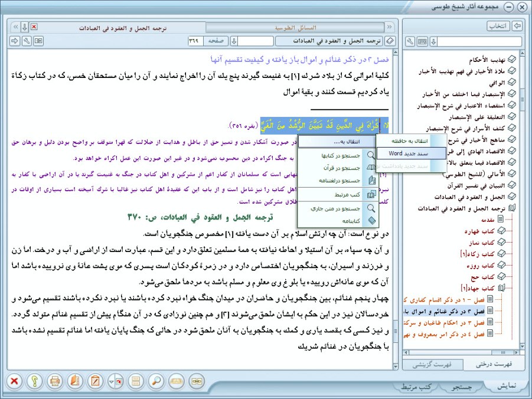
Task: Click the document vertical scrollbar
Action: tap(395, 210)
